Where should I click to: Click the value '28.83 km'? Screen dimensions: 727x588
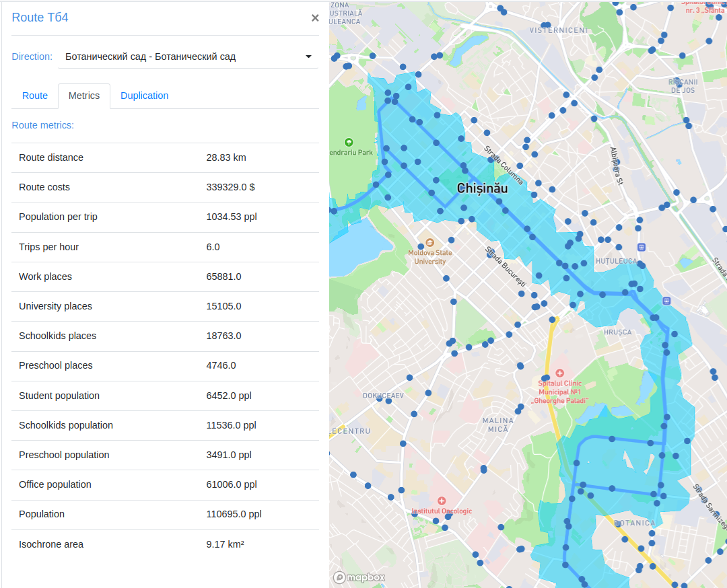point(226,157)
